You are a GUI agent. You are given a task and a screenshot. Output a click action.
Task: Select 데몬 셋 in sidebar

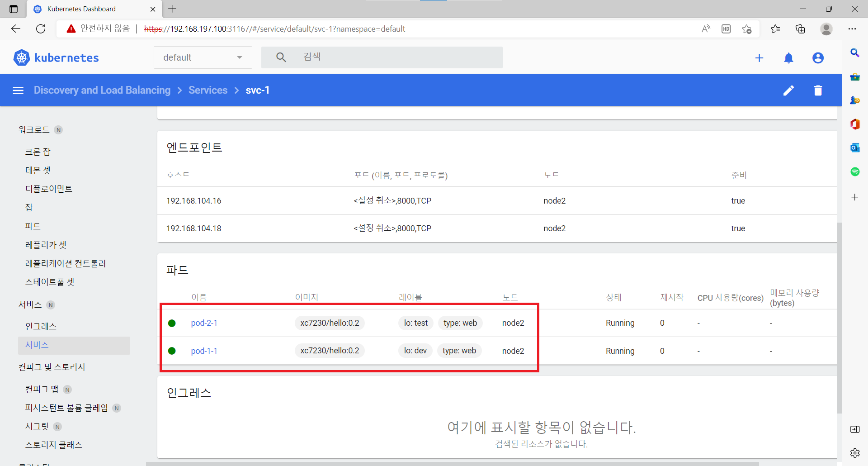(x=38, y=170)
